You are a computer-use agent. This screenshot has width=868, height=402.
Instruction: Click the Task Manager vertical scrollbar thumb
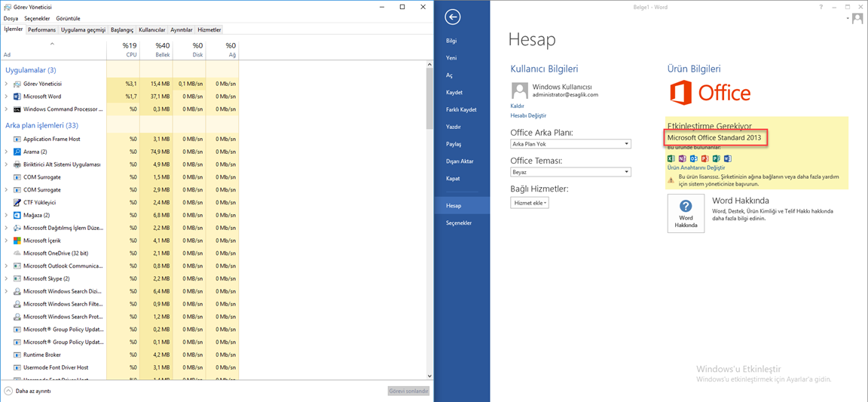tap(429, 99)
